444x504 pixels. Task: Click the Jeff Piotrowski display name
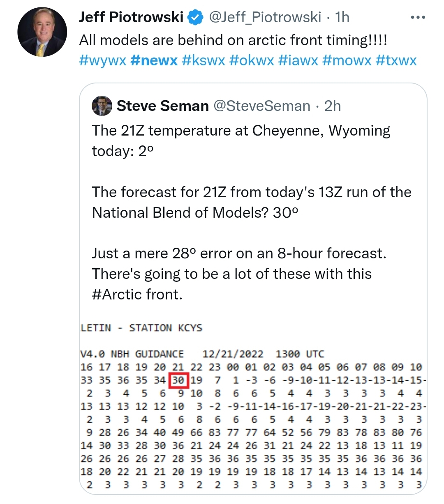(131, 17)
